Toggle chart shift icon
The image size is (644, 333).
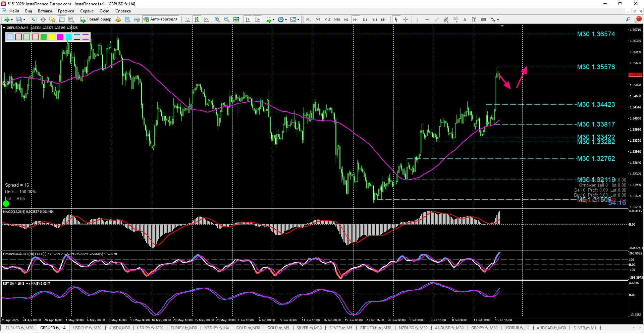257,19
